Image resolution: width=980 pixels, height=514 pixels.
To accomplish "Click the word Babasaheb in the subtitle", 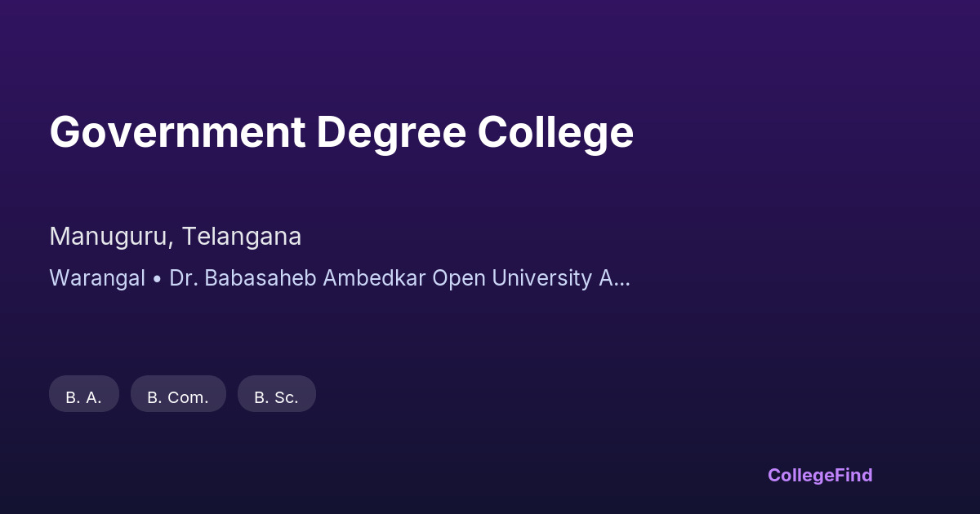I will click(x=262, y=278).
